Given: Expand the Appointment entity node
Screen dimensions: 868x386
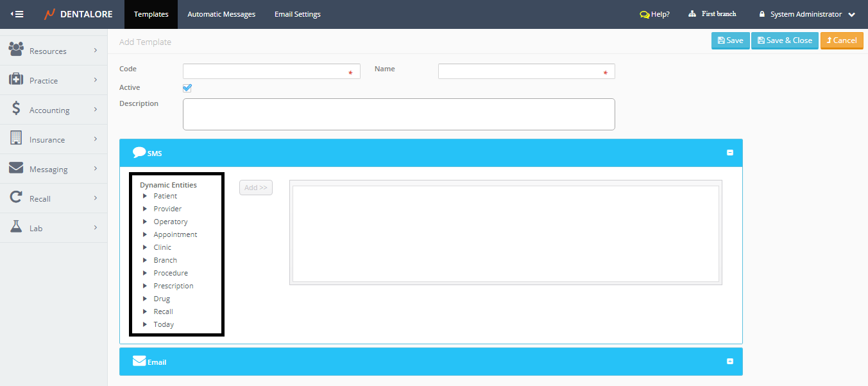Looking at the screenshot, I should 145,234.
